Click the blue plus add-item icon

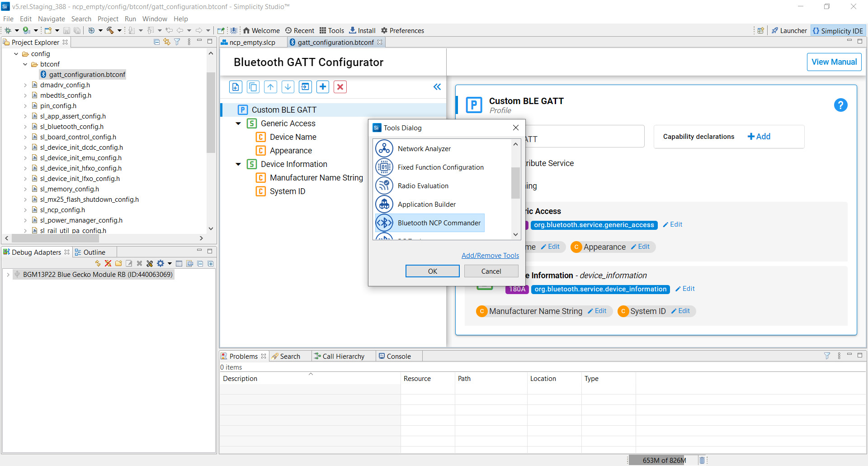tap(323, 87)
